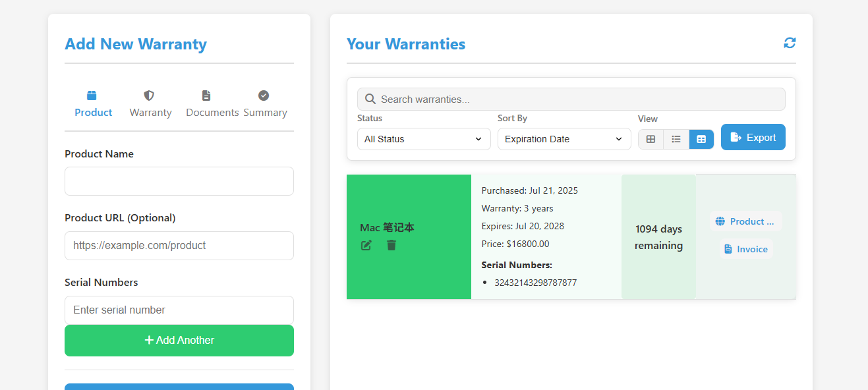Screen dimensions: 868x390
Task: Click the edit pencil icon for Mac 笔记本
Action: click(x=366, y=245)
